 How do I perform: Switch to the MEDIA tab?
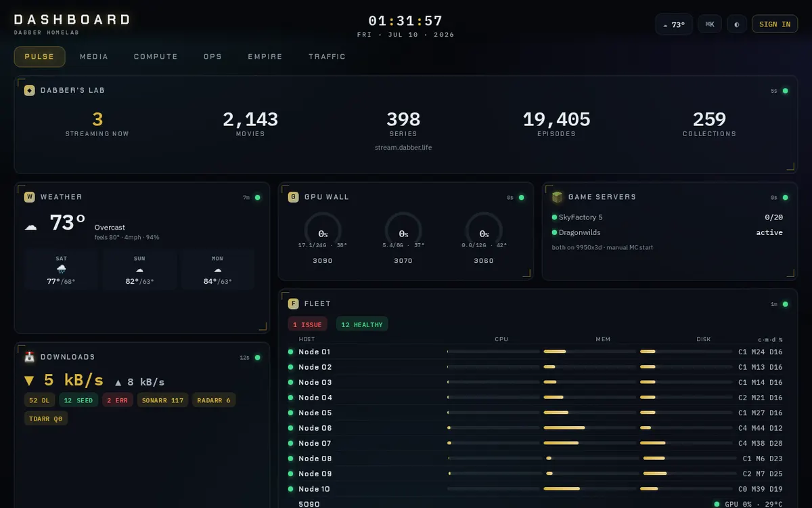(94, 57)
